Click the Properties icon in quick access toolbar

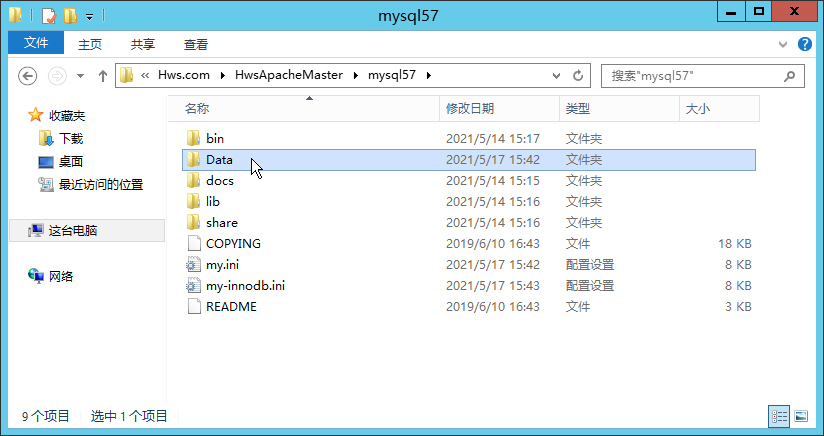click(x=49, y=16)
